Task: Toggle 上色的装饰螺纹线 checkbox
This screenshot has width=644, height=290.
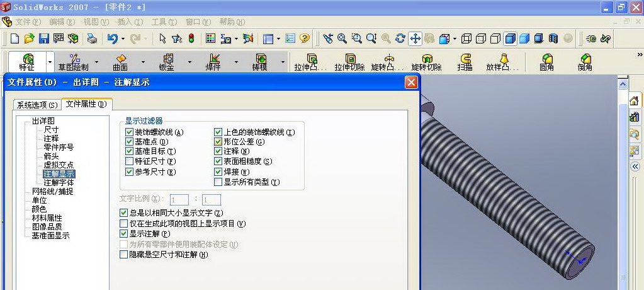Action: (218, 132)
